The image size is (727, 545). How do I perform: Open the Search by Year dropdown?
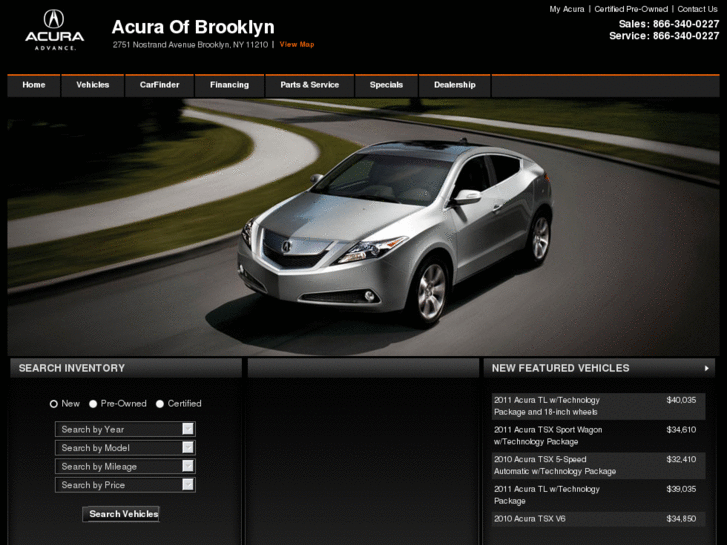tap(125, 429)
